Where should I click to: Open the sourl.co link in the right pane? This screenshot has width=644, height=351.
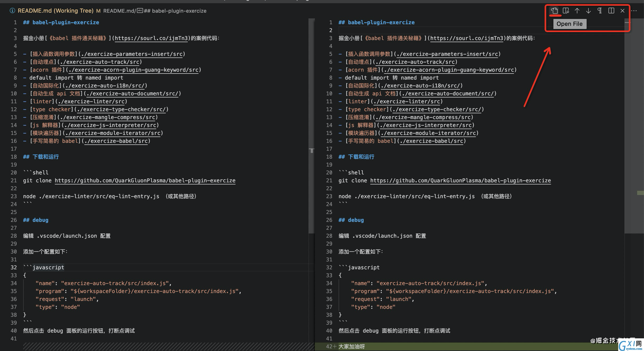click(x=467, y=38)
